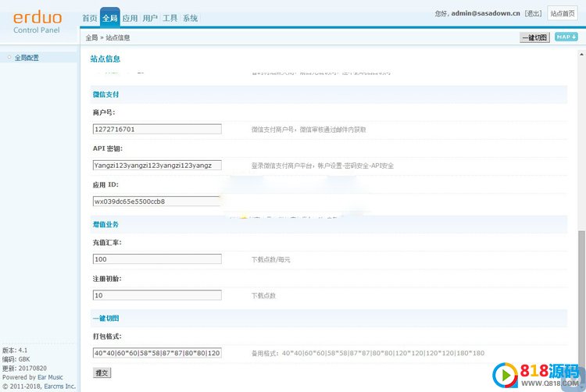Focus the 应用 ID input field
The width and height of the screenshot is (586, 392).
click(157, 201)
